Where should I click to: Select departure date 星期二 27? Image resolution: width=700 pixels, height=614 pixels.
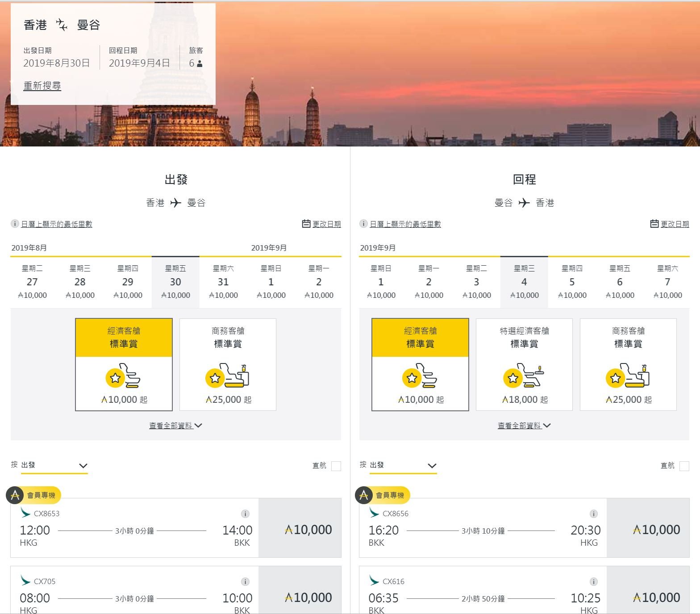point(32,282)
